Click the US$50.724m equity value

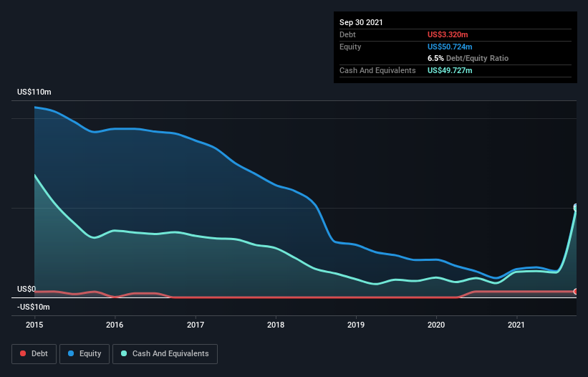tap(450, 47)
